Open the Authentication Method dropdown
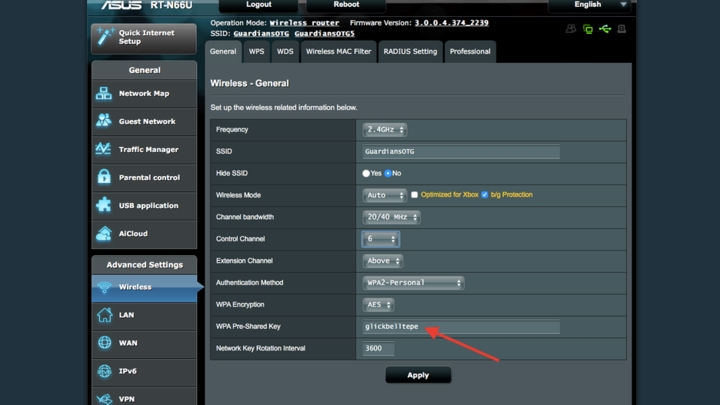The width and height of the screenshot is (720, 405). pyautogui.click(x=413, y=283)
